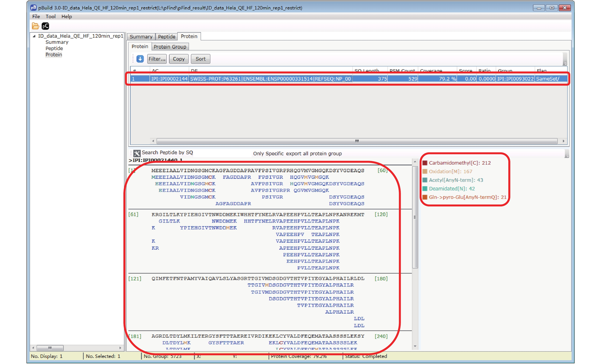Click Only Specific option
The width and height of the screenshot is (601, 364).
tap(268, 154)
